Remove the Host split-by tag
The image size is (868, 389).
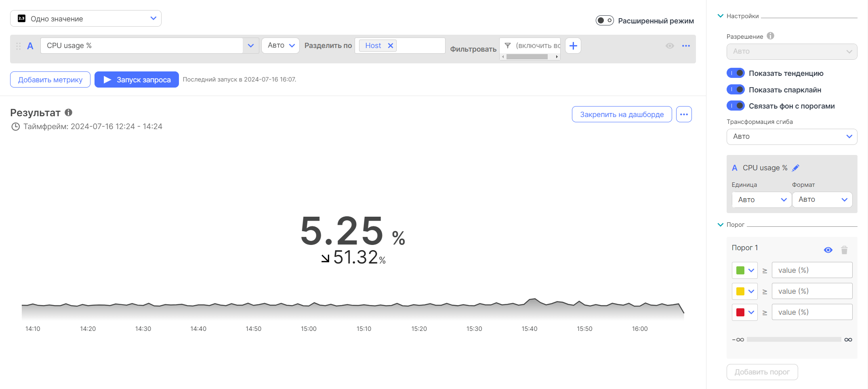pyautogui.click(x=391, y=46)
